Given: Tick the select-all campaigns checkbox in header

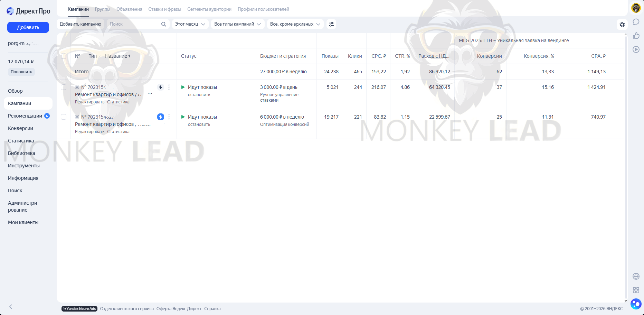Looking at the screenshot, I should pyautogui.click(x=64, y=56).
